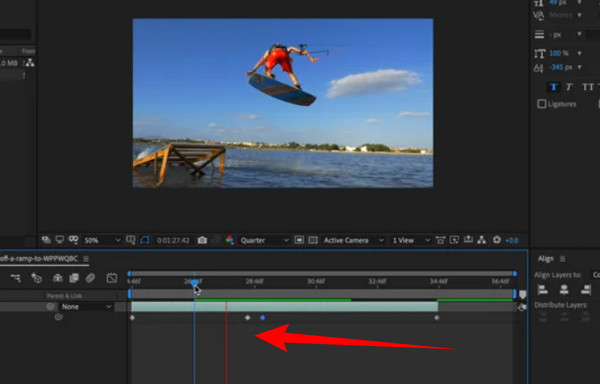Click the vertical scale icon

(539, 53)
